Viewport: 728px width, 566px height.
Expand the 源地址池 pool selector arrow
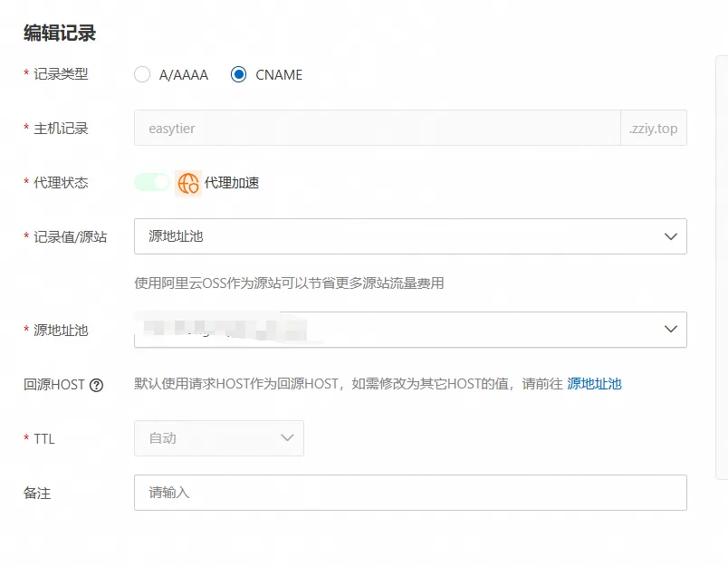pyautogui.click(x=670, y=330)
